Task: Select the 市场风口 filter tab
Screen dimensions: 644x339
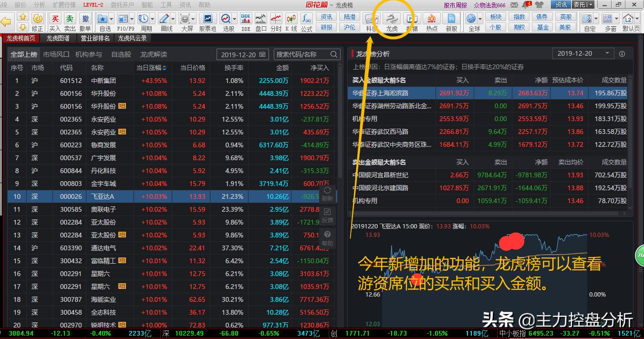Action: [56, 54]
